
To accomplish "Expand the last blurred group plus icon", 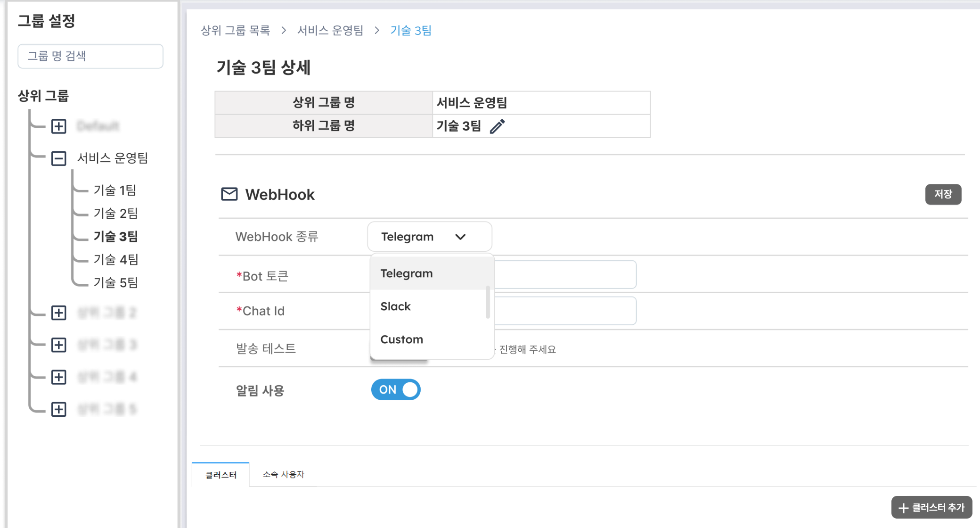I will [x=58, y=409].
